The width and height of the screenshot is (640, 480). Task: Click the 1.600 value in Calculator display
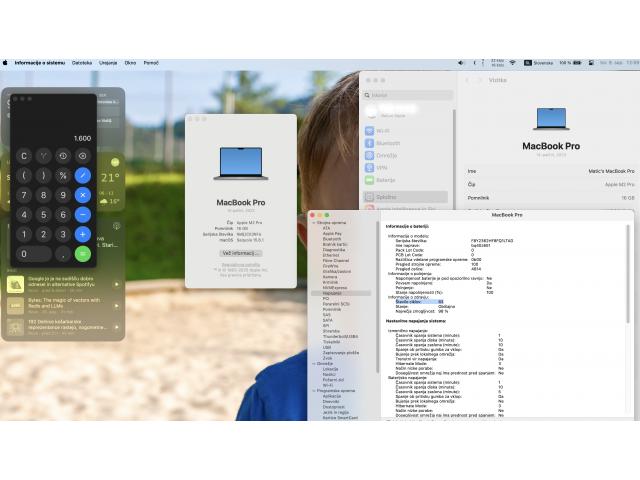coord(82,138)
